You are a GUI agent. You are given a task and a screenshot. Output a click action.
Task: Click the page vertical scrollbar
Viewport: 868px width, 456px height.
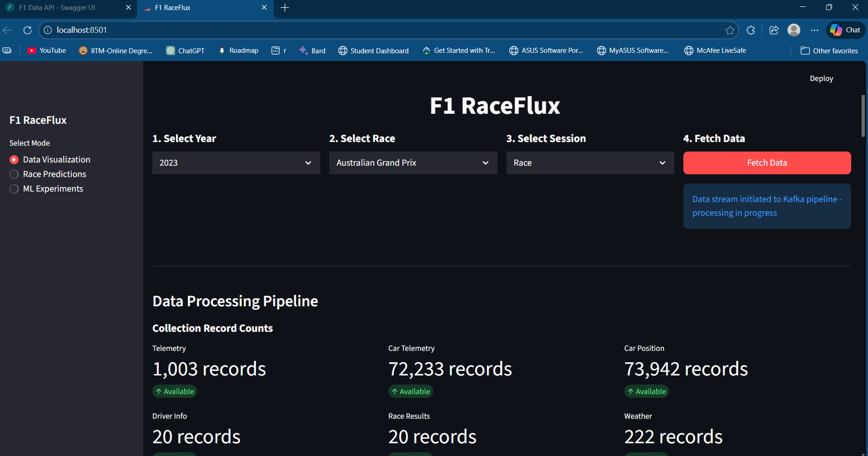coord(863,116)
